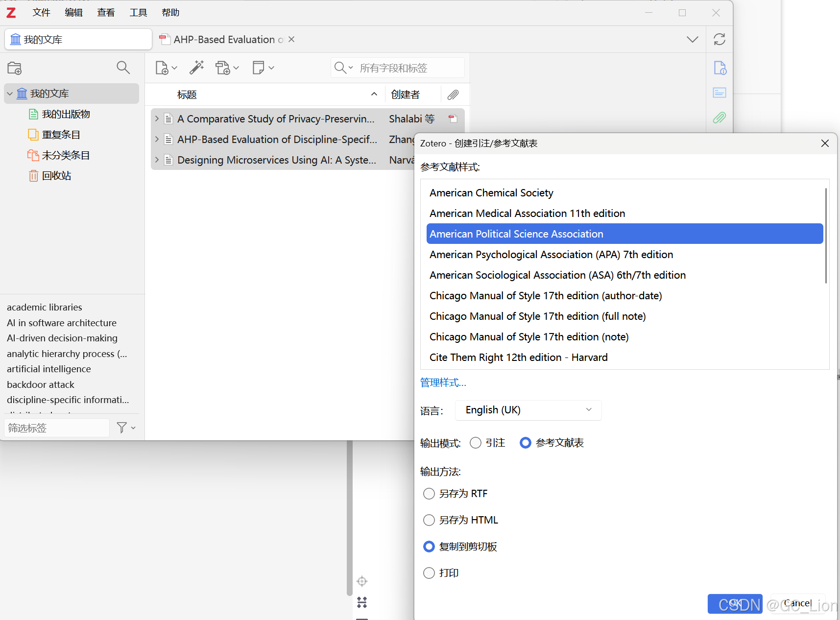Click the style list scrollbar thumb
The height and width of the screenshot is (620, 840).
point(826,236)
